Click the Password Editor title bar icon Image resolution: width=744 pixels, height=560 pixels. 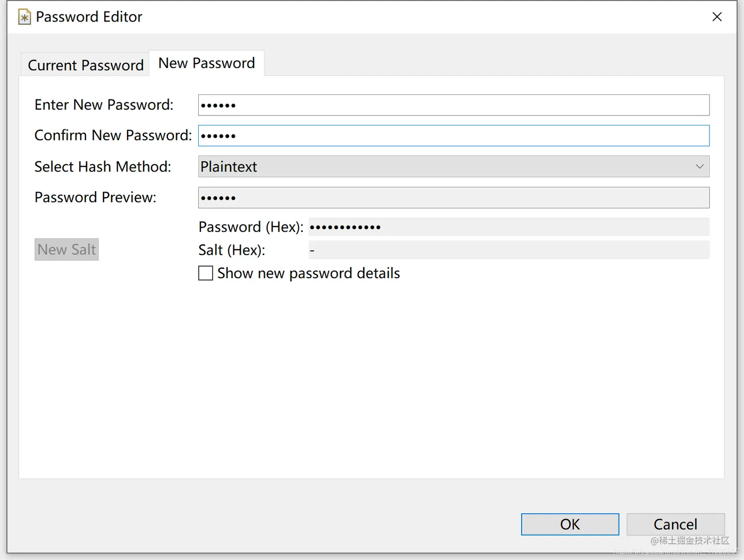tap(25, 17)
